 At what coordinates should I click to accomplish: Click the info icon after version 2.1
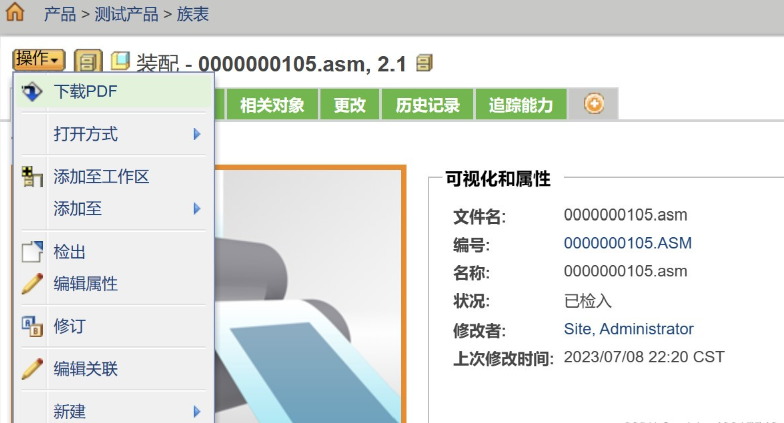(x=424, y=63)
